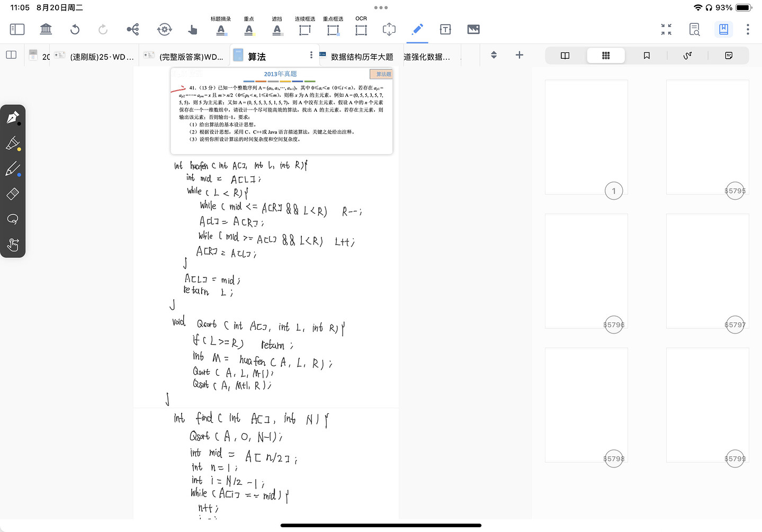Open the vertical three-dot more menu
The height and width of the screenshot is (532, 762).
[748, 29]
